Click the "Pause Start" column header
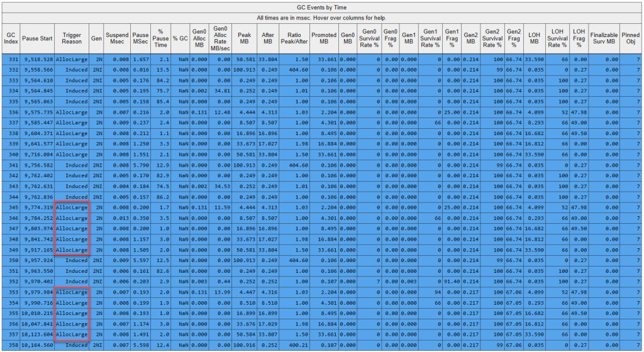This screenshot has width=644, height=352. pyautogui.click(x=37, y=38)
